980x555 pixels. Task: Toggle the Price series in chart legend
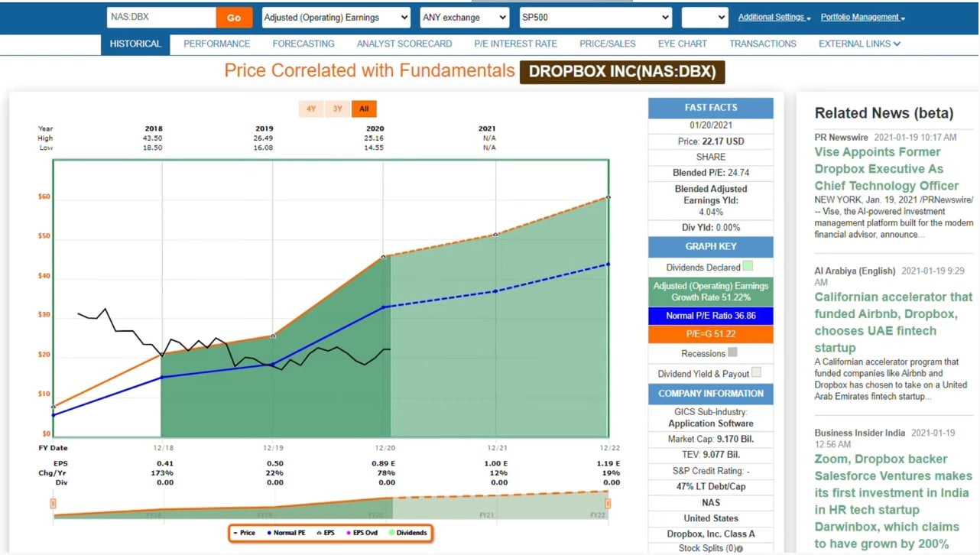pyautogui.click(x=245, y=533)
